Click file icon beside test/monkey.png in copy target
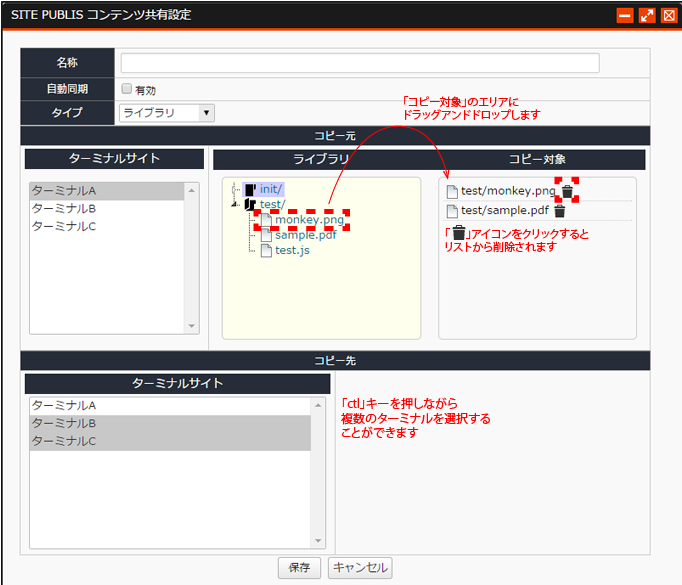Image resolution: width=682 pixels, height=585 pixels. 452,191
